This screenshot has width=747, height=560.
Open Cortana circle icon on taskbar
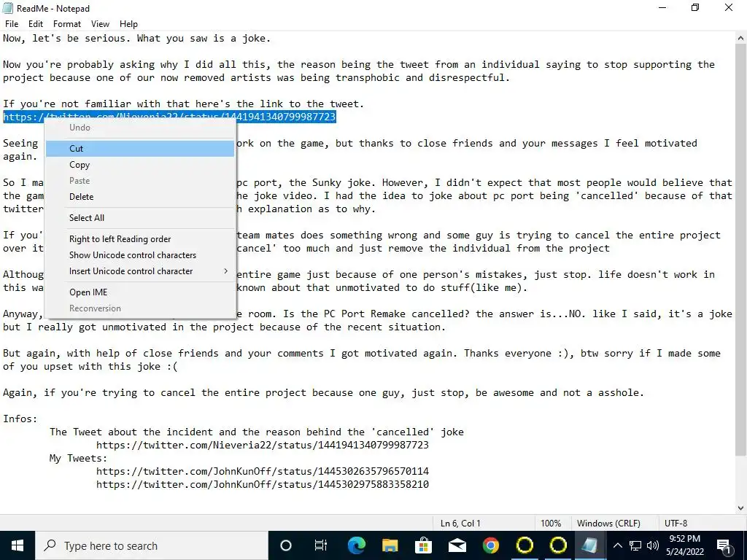pyautogui.click(x=285, y=545)
